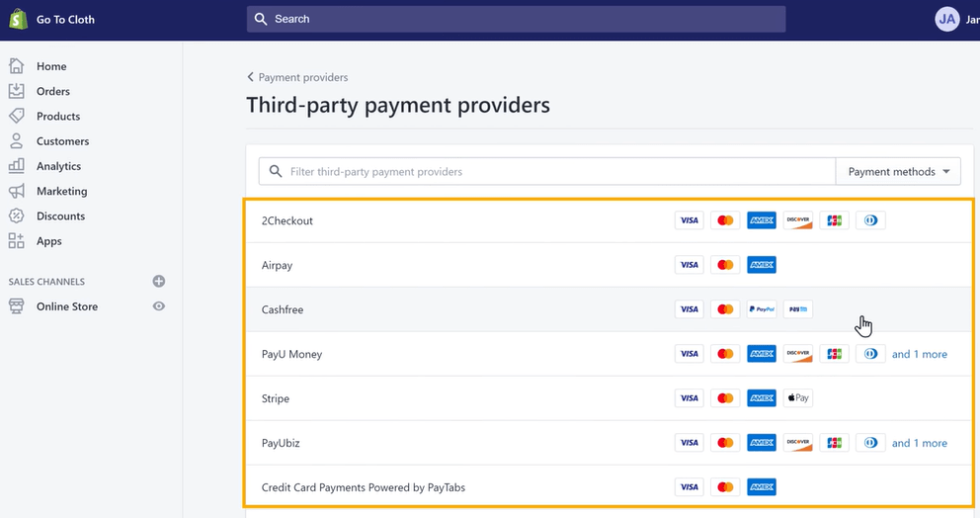Click the Visa icon in PayTabs row

click(690, 486)
